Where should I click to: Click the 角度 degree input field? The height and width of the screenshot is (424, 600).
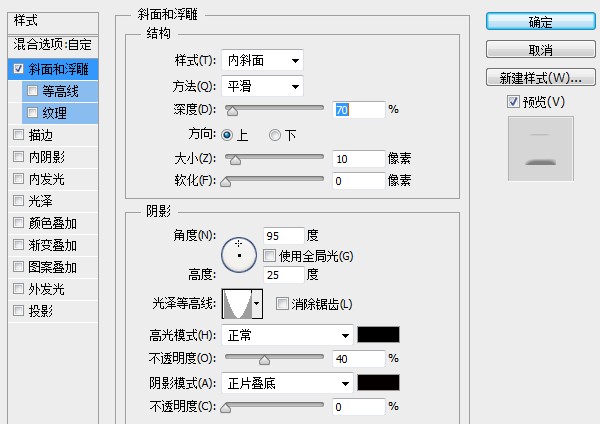click(284, 236)
